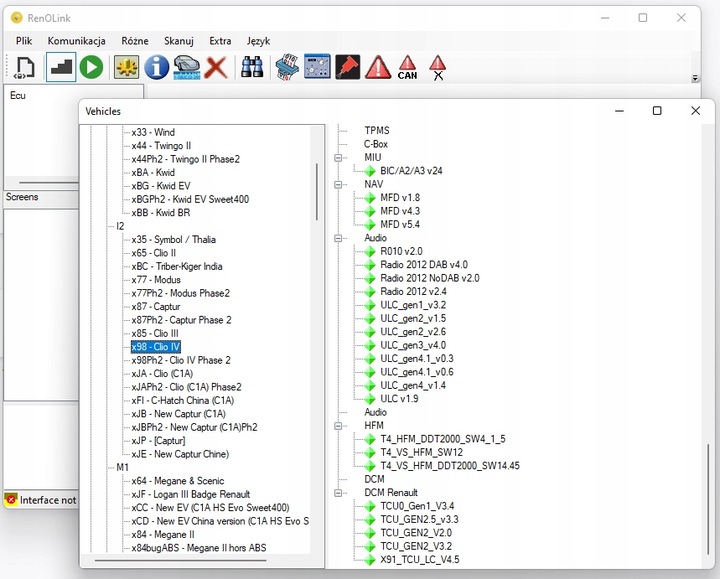Open the Skanuj menu
This screenshot has width=720, height=579.
coord(179,41)
